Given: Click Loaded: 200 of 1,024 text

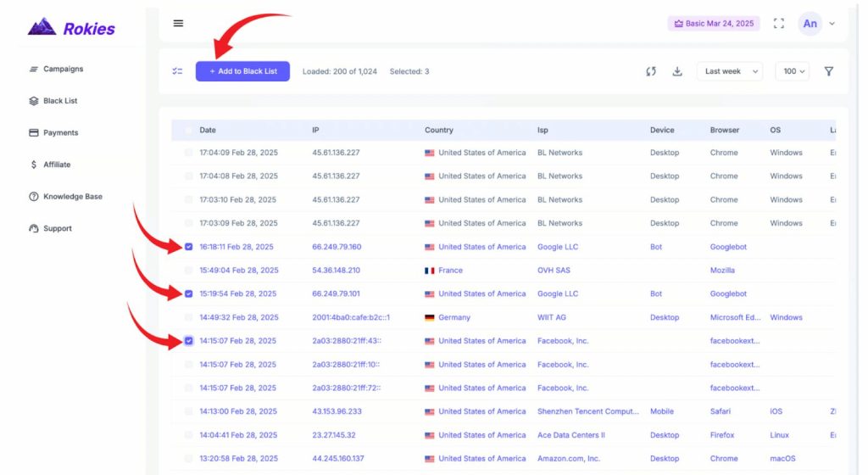Looking at the screenshot, I should tap(339, 71).
